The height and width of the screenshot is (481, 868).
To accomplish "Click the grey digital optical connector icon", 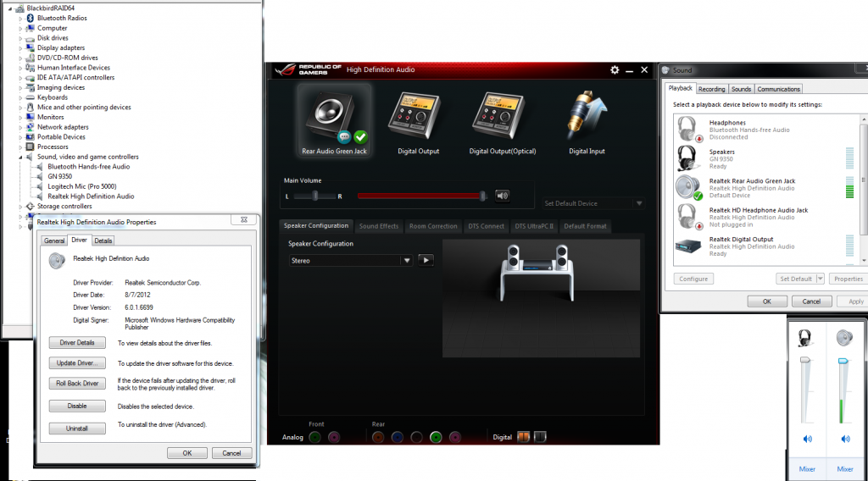I will tap(540, 437).
